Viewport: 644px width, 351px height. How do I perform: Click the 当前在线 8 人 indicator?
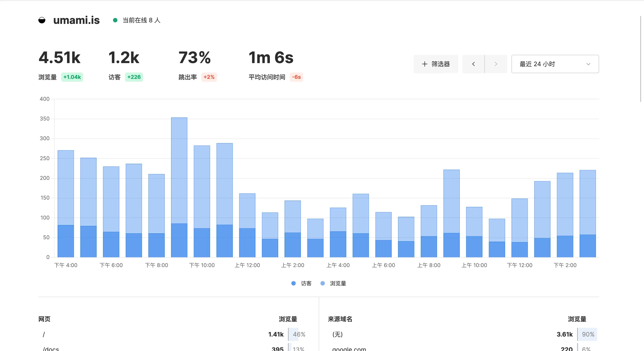(141, 20)
